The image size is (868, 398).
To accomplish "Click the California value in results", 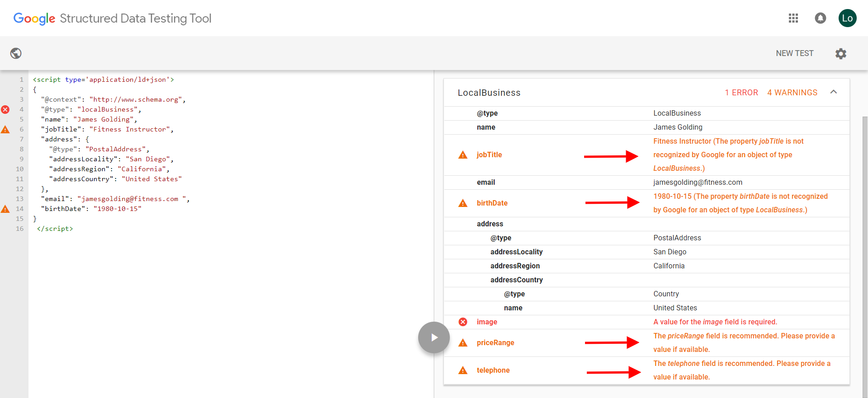I will point(669,266).
